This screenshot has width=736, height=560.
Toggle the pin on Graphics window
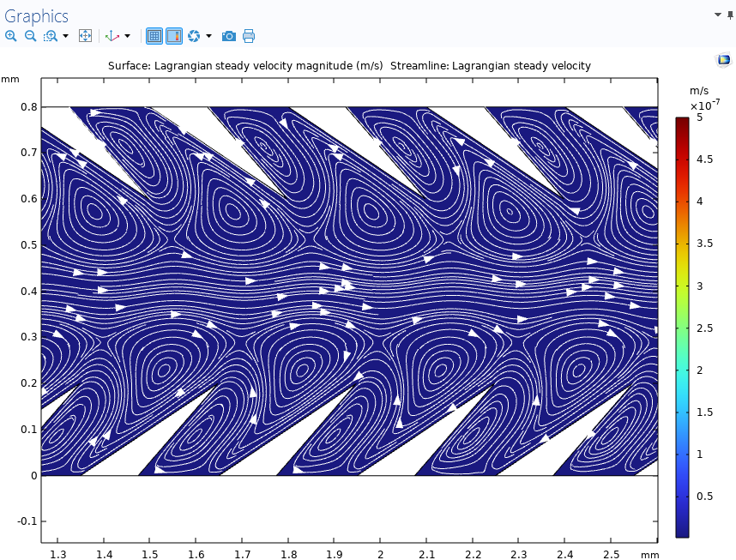pos(729,15)
